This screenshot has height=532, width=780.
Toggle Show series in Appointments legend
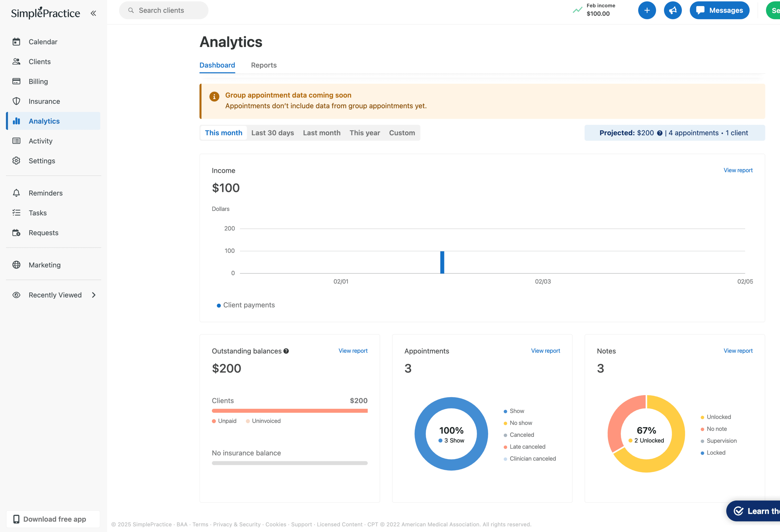point(516,411)
